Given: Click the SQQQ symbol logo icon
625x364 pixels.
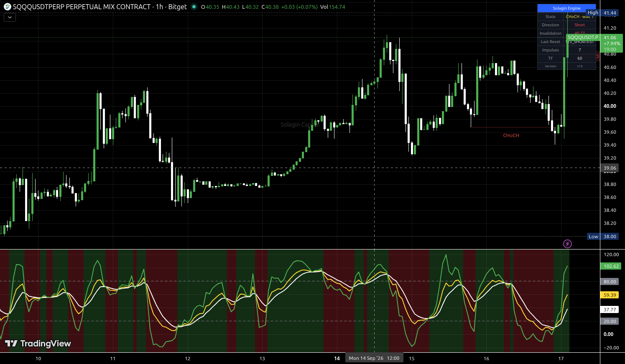Looking at the screenshot, I should tap(8, 7).
